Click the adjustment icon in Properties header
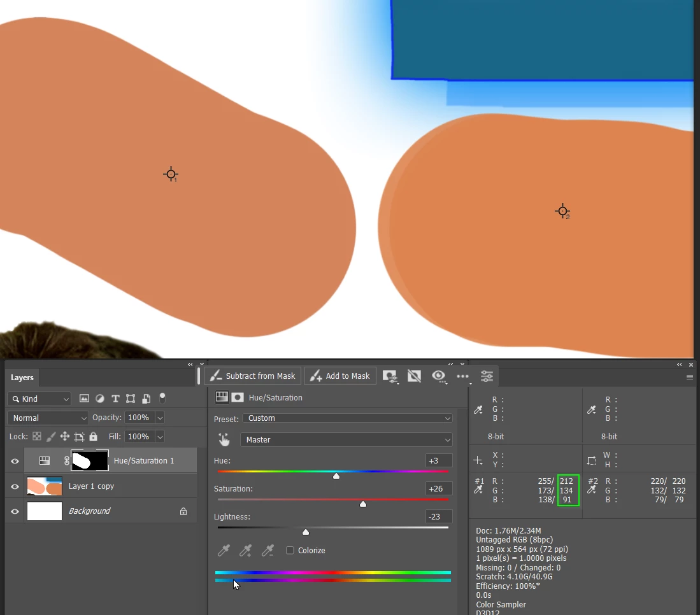The height and width of the screenshot is (615, 700). point(222,397)
